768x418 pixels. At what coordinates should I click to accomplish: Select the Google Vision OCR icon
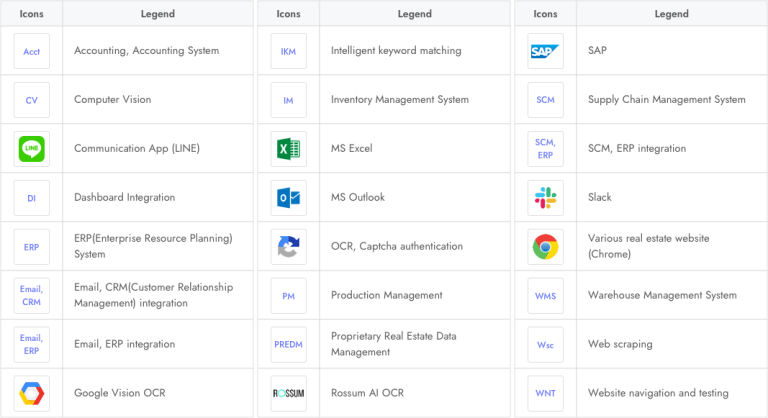[32, 393]
